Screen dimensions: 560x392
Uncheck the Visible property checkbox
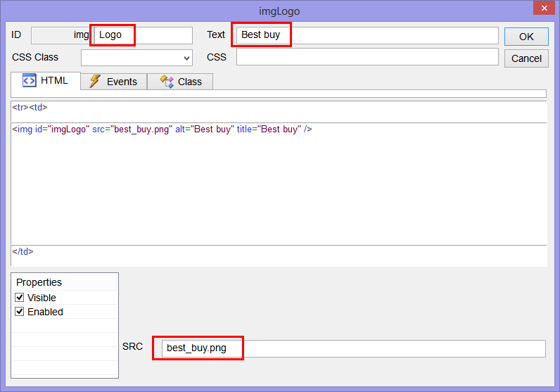(x=19, y=297)
